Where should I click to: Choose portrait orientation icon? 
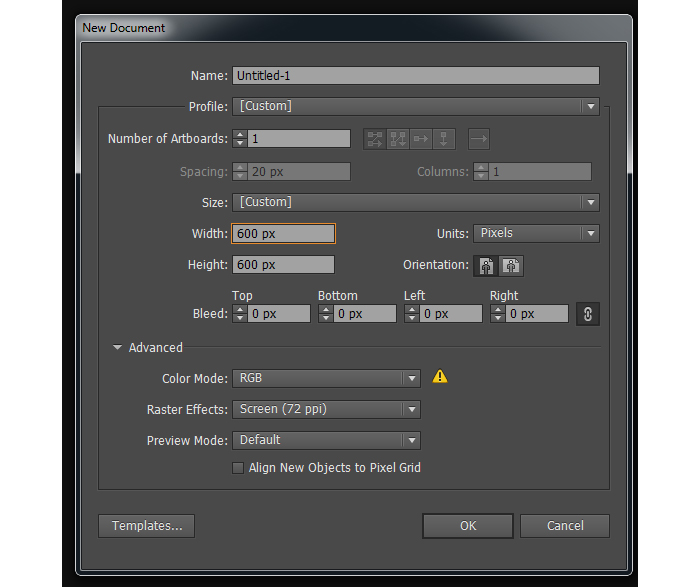[487, 266]
